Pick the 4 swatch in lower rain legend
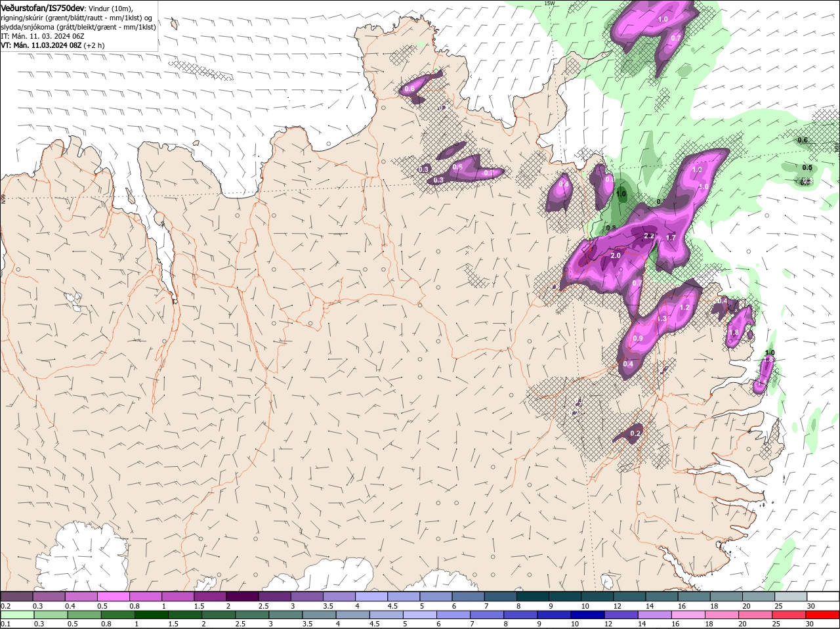 click(352, 615)
